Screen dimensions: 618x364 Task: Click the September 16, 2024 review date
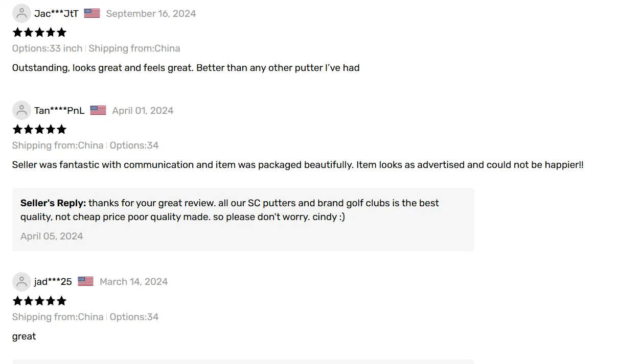[151, 14]
